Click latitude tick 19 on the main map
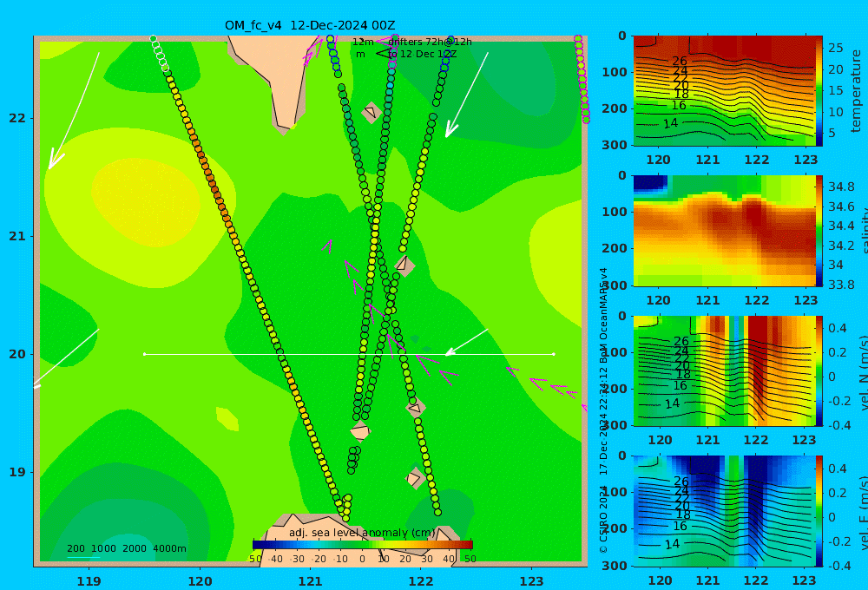This screenshot has width=868, height=590. click(17, 472)
